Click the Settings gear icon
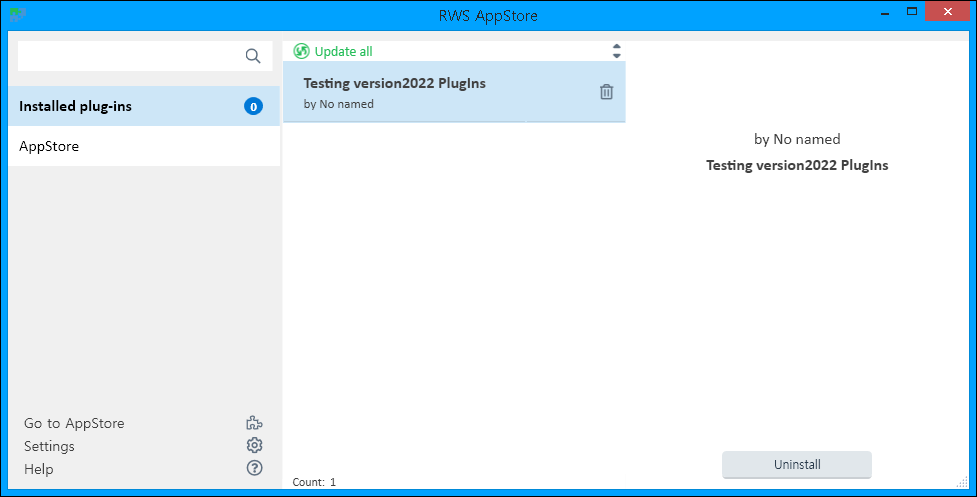The height and width of the screenshot is (497, 977). tap(254, 445)
